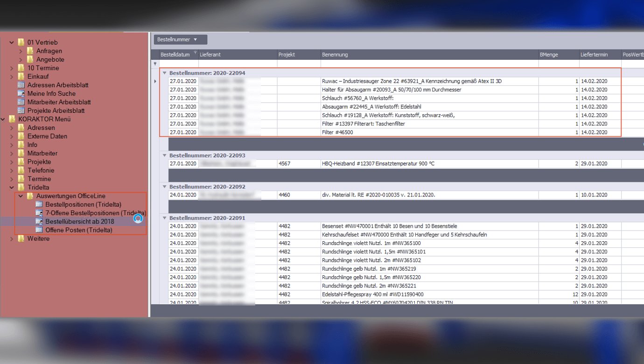Click the 7-Offene Bestellpositionen report icon

(39, 213)
